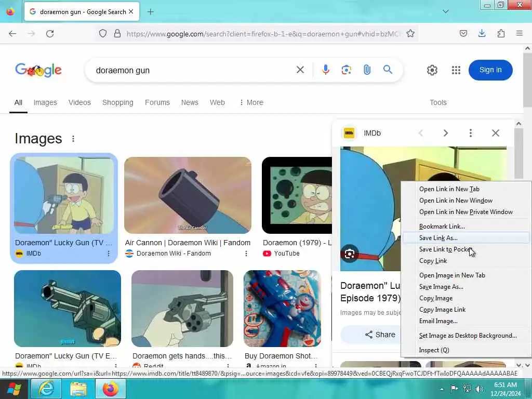
Task: Open the revolver Lucky Gun thumbnail
Action: pyautogui.click(x=68, y=309)
